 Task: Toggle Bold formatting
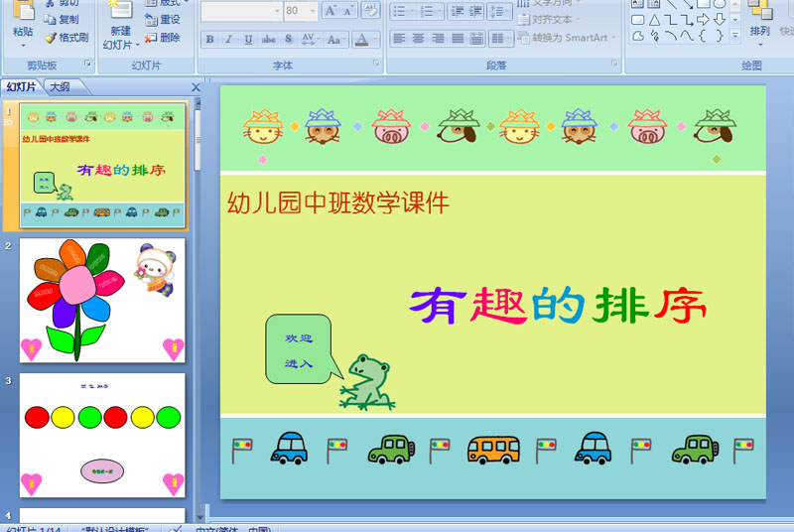coord(210,39)
